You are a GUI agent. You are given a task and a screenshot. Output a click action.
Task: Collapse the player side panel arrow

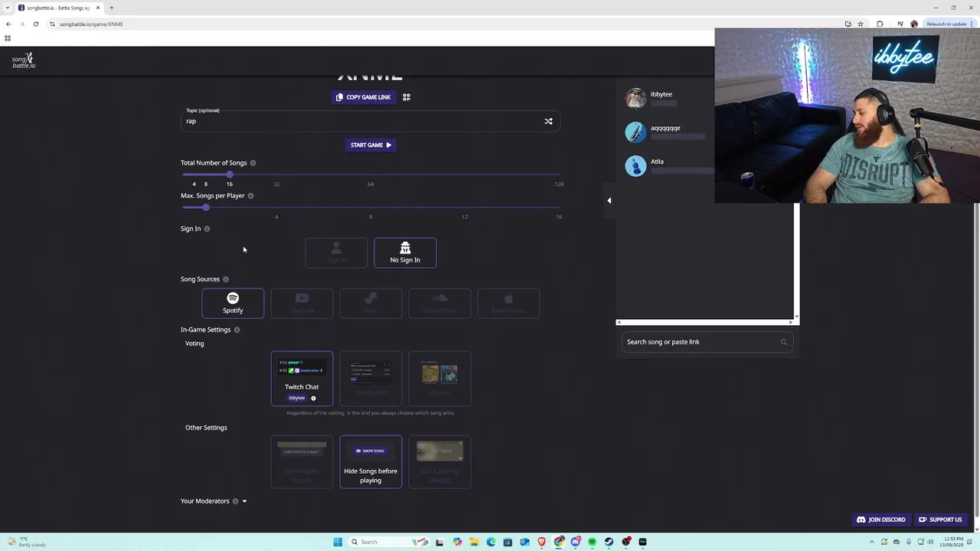click(x=609, y=201)
